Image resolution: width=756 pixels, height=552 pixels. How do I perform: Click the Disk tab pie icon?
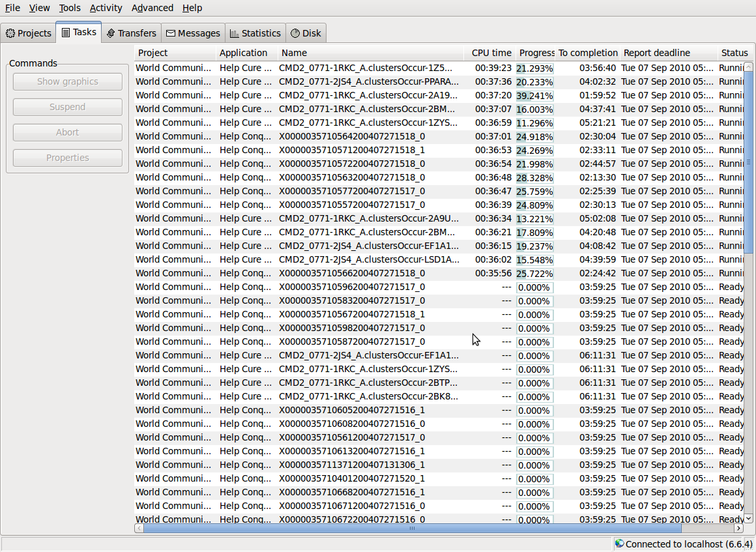[295, 33]
